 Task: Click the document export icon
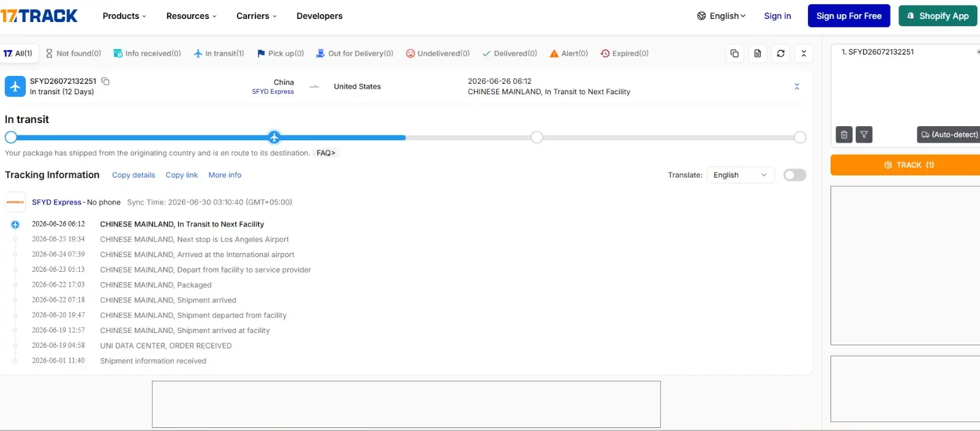click(758, 53)
